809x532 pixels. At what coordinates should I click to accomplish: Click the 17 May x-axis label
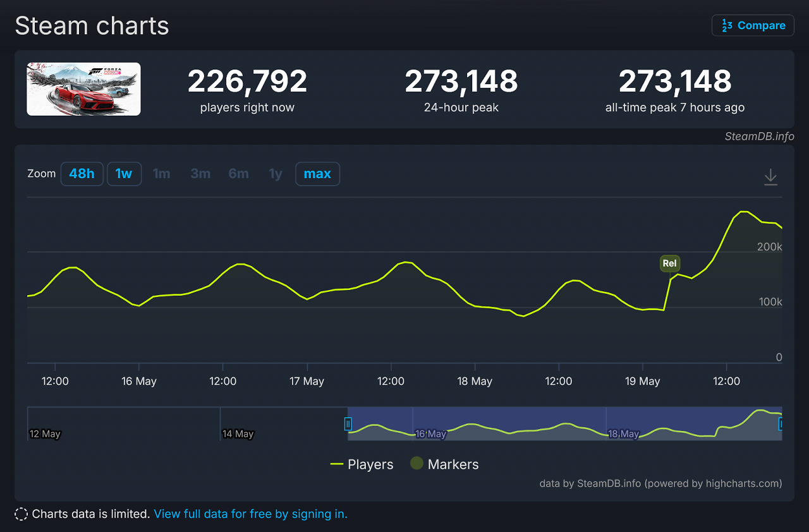307,381
